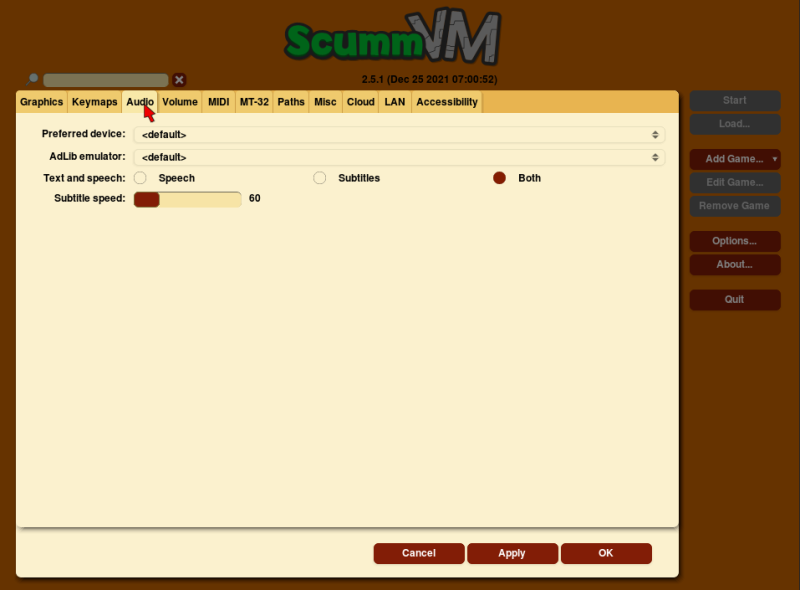Image resolution: width=800 pixels, height=590 pixels.
Task: Switch to the Keymaps tab
Action: click(x=94, y=102)
